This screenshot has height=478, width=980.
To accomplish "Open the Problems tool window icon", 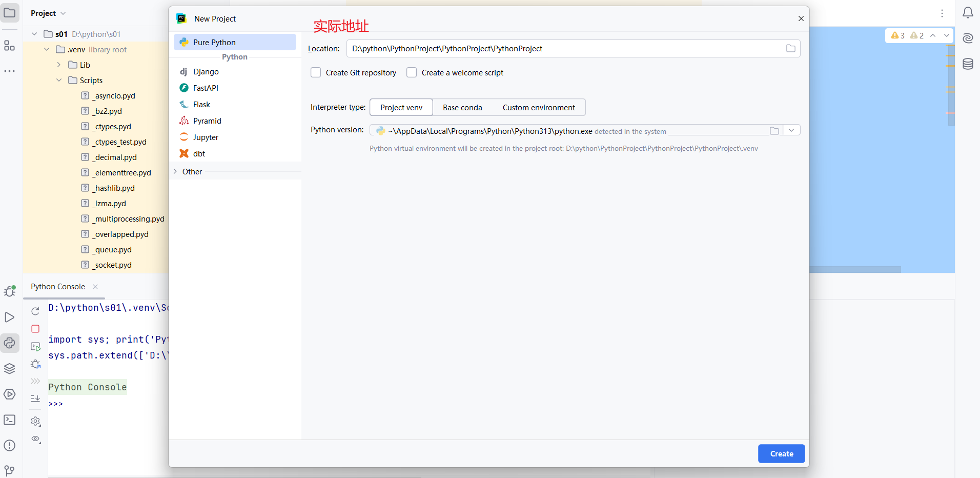I will coord(10,445).
